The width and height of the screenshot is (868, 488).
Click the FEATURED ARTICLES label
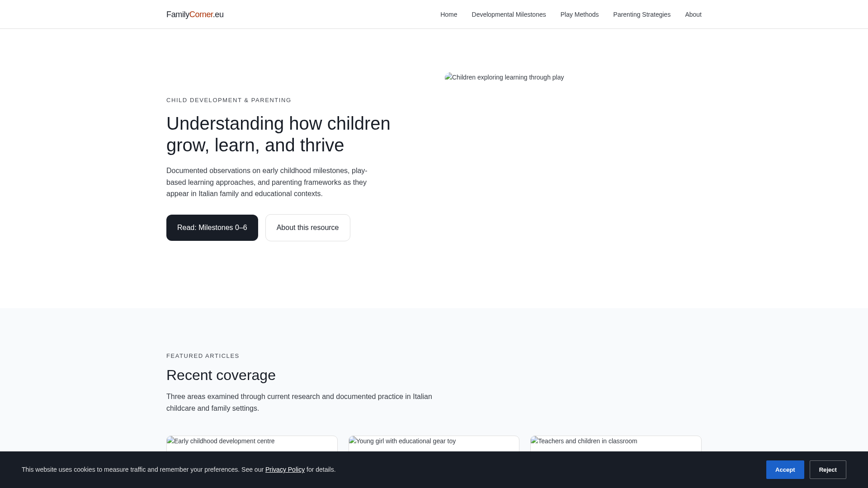click(x=203, y=356)
